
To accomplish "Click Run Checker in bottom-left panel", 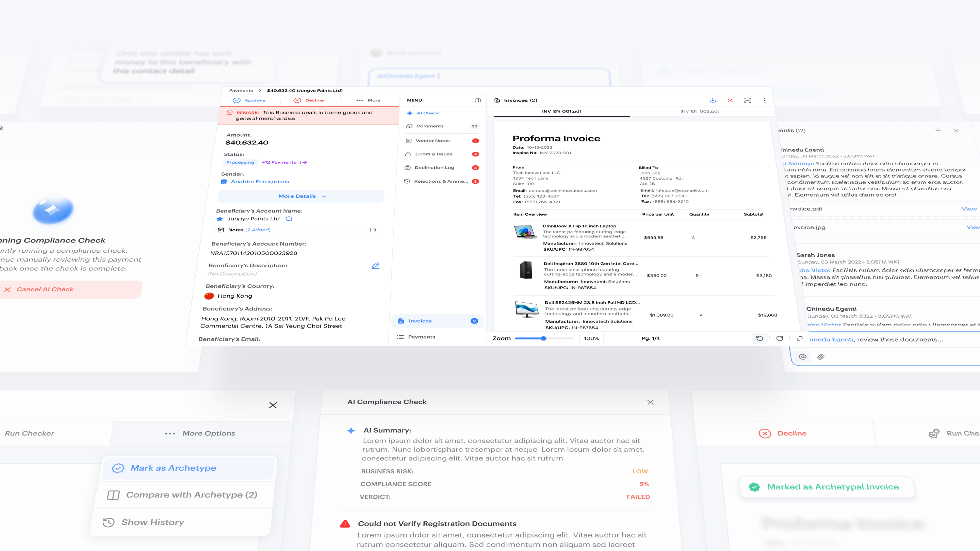I will coord(30,434).
